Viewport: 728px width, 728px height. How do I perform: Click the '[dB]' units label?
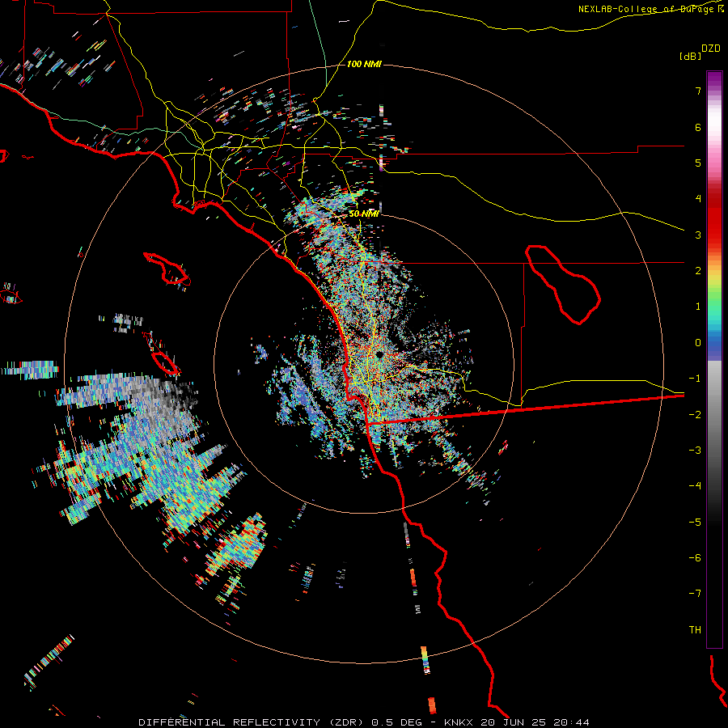(x=690, y=56)
